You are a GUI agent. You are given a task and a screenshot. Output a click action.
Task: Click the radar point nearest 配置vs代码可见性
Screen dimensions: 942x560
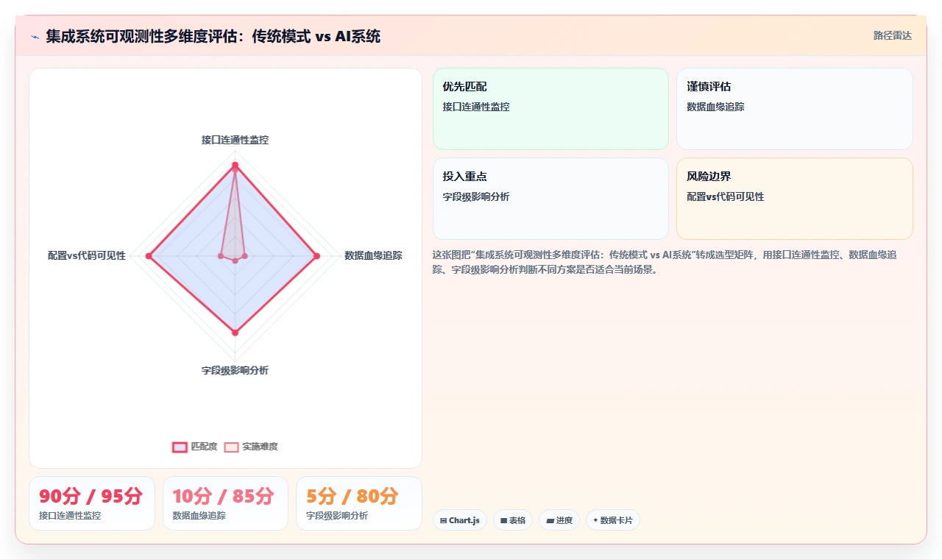point(149,256)
